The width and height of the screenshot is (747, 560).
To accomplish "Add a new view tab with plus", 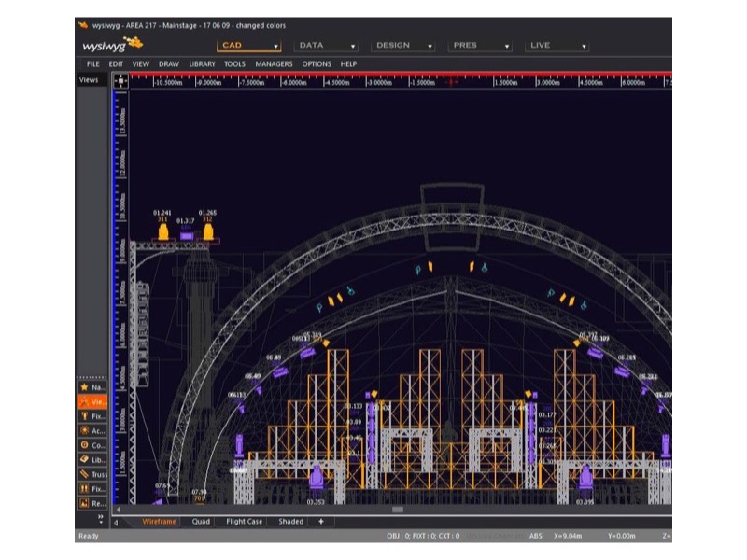I will (x=320, y=522).
